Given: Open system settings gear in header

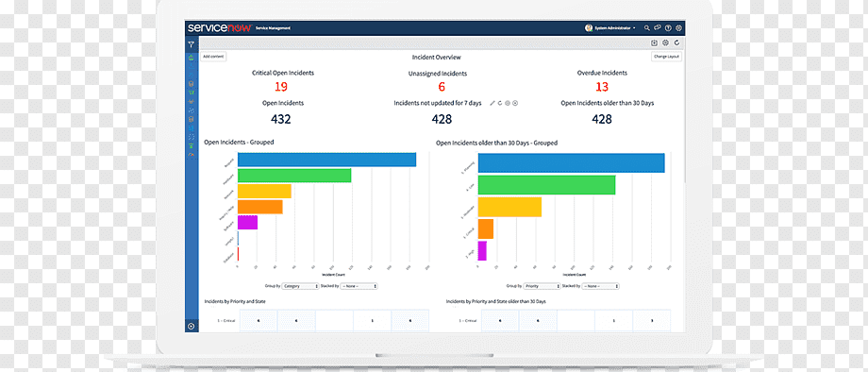Looking at the screenshot, I should 678,27.
